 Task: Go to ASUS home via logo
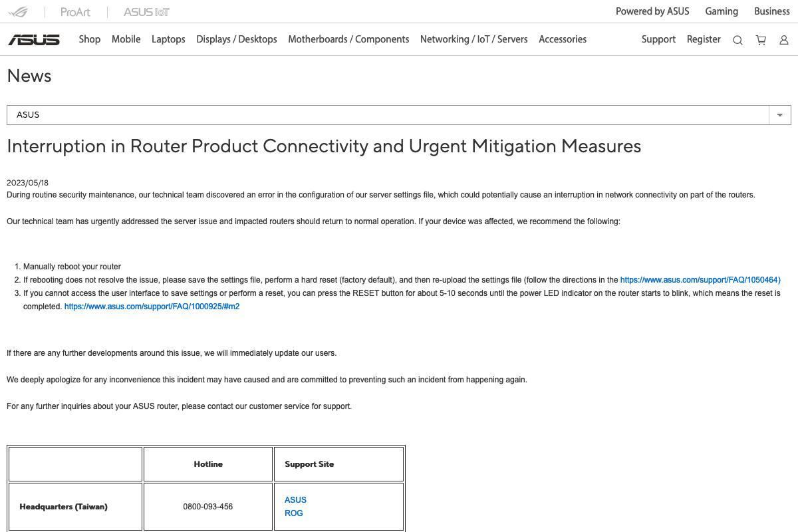tap(34, 40)
